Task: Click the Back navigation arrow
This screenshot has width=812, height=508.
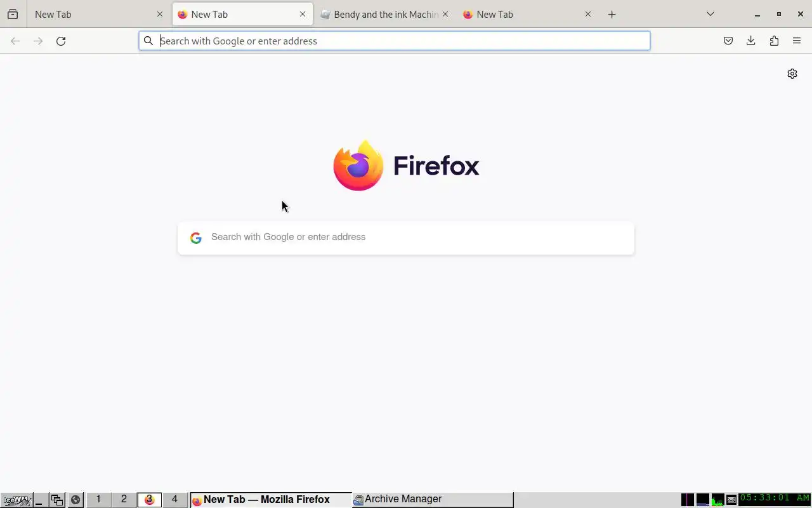Action: coord(15,41)
